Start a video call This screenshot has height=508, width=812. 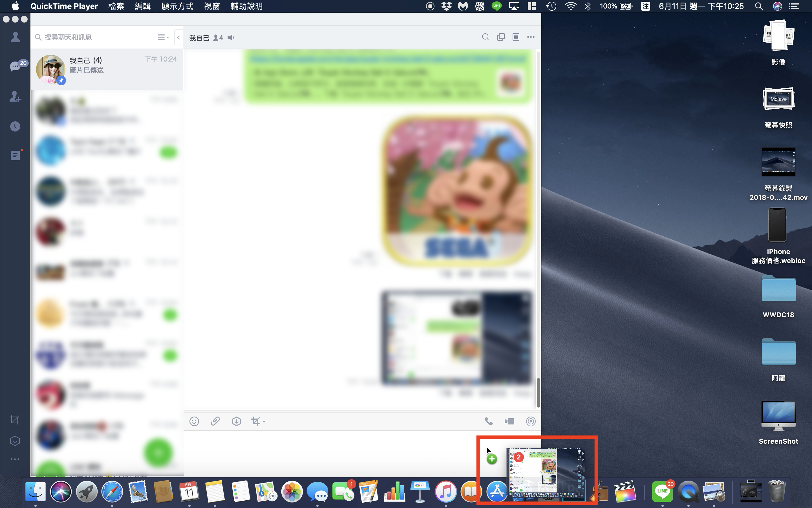[x=509, y=421]
